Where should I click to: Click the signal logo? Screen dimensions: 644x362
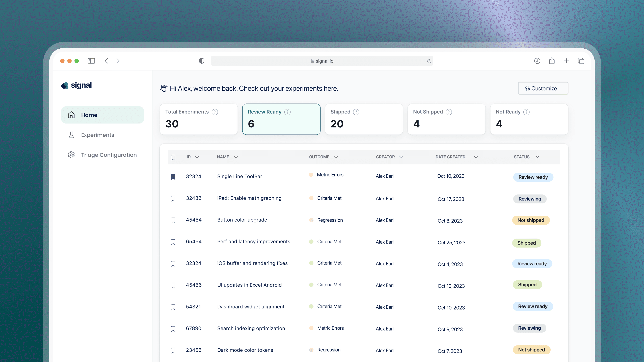76,85
